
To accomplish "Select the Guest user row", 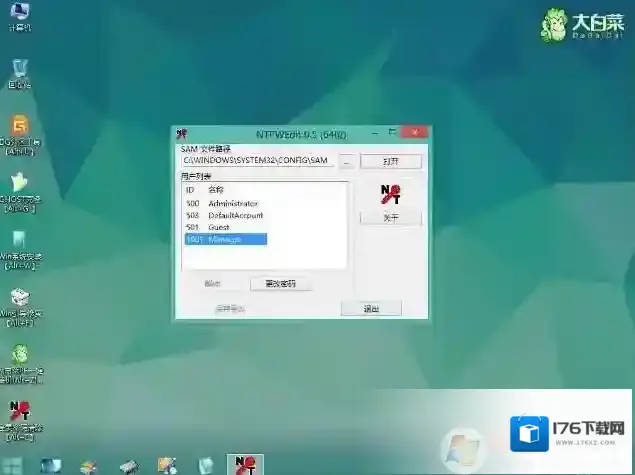I will pyautogui.click(x=226, y=227).
